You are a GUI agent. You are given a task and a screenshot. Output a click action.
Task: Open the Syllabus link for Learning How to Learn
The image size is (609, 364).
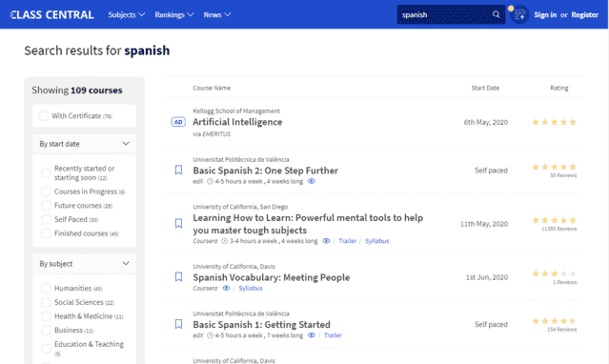pyautogui.click(x=376, y=241)
